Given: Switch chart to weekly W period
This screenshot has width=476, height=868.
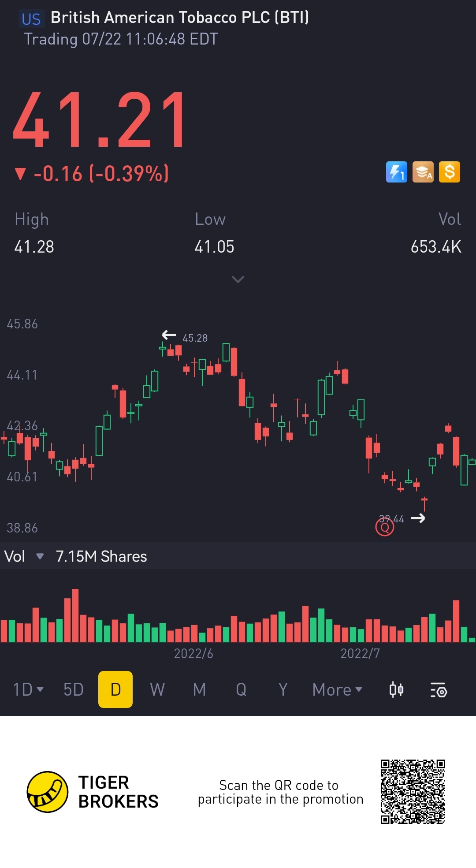Looking at the screenshot, I should (157, 689).
